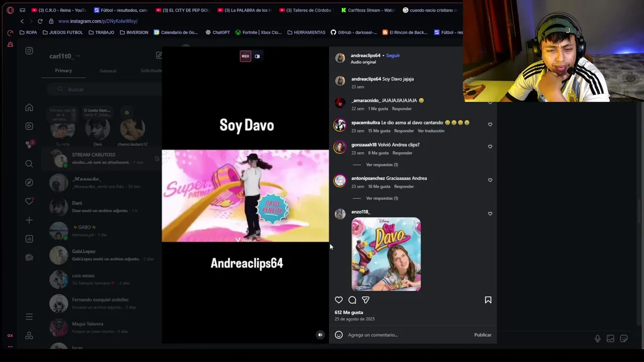Open Notifications heart icon in the sidebar
Image resolution: width=644 pixels, height=362 pixels.
(29, 201)
